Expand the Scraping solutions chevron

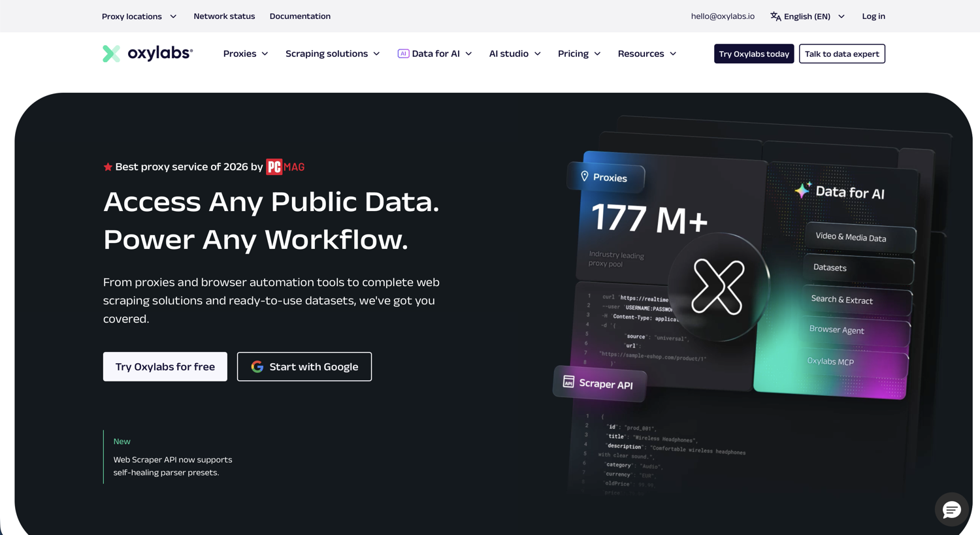376,54
